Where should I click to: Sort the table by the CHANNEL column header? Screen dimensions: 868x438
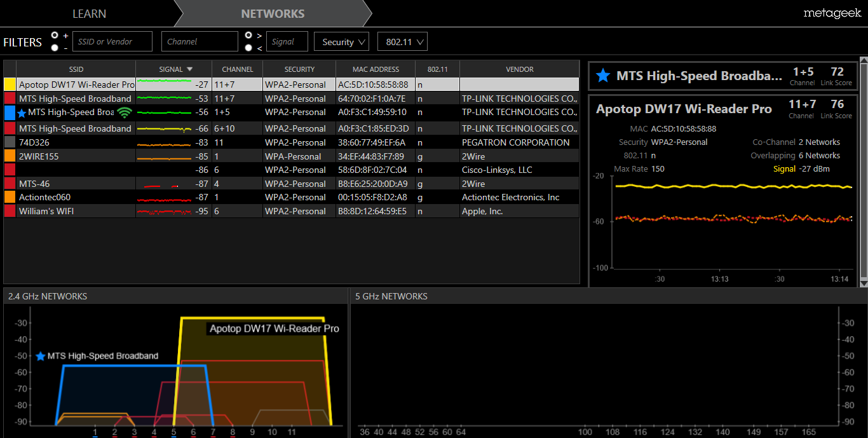pos(237,69)
